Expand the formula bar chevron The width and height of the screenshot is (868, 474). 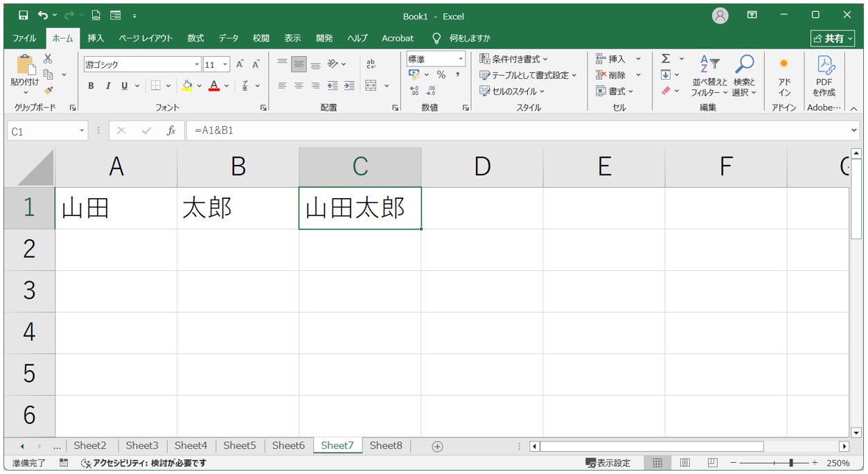[853, 130]
